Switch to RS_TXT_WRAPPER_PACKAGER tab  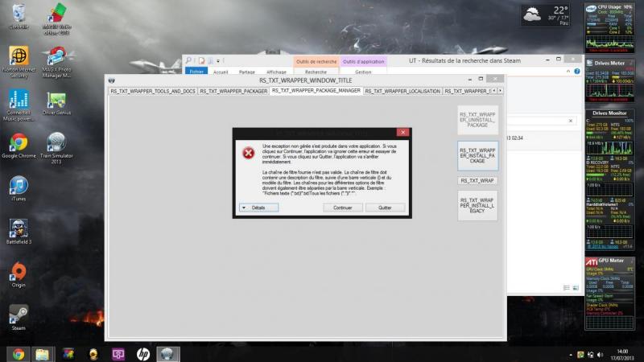[x=233, y=91]
